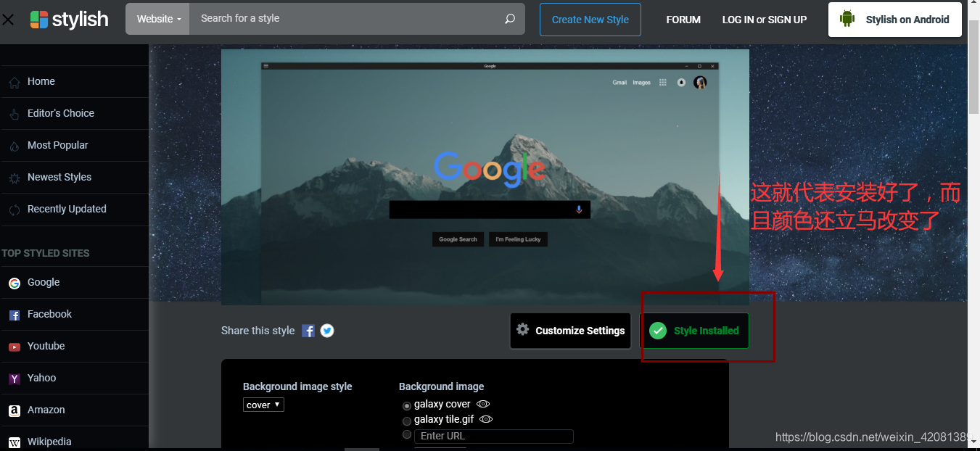Preview galaxy cover with eye icon
This screenshot has width=980, height=451.
(484, 404)
